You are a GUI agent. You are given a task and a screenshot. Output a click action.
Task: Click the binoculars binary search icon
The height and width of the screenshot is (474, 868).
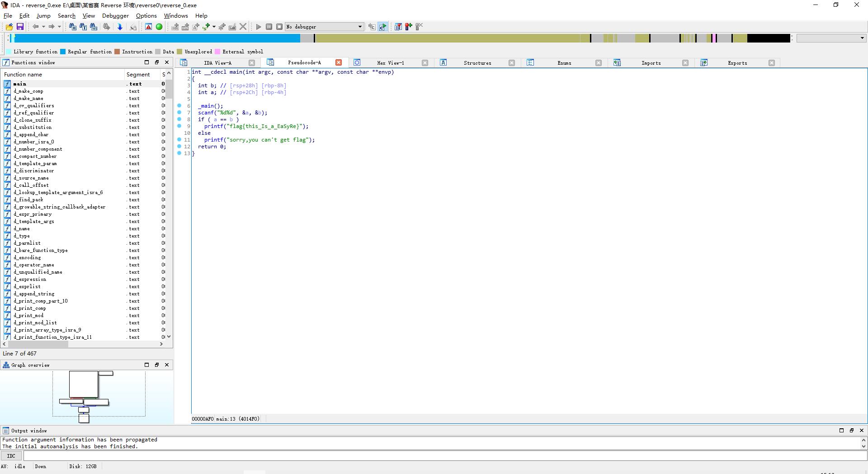(94, 27)
